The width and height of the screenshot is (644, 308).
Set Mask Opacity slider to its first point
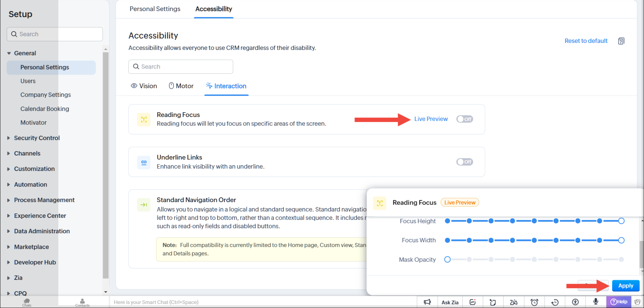point(447,260)
